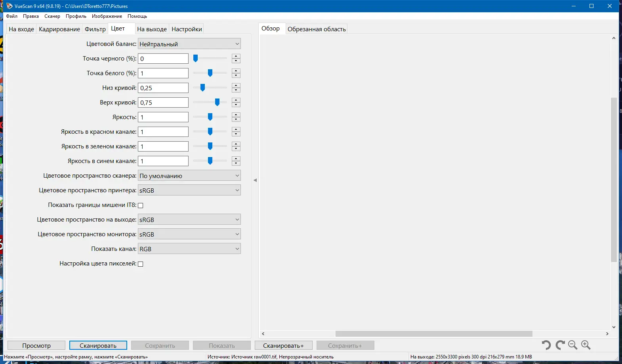Click the rotate left (counter-clockwise) icon
622x364 pixels.
[x=546, y=345]
